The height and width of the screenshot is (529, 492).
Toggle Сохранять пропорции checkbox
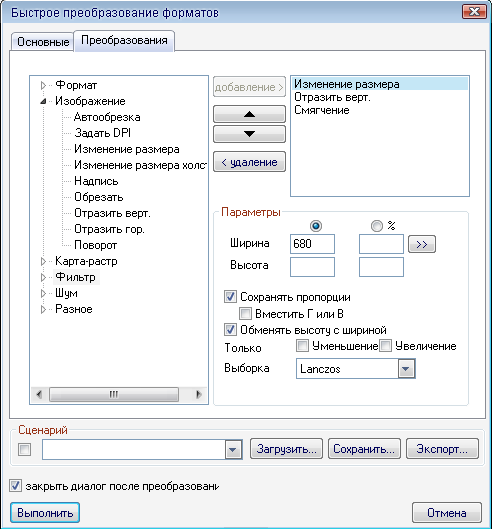[230, 297]
